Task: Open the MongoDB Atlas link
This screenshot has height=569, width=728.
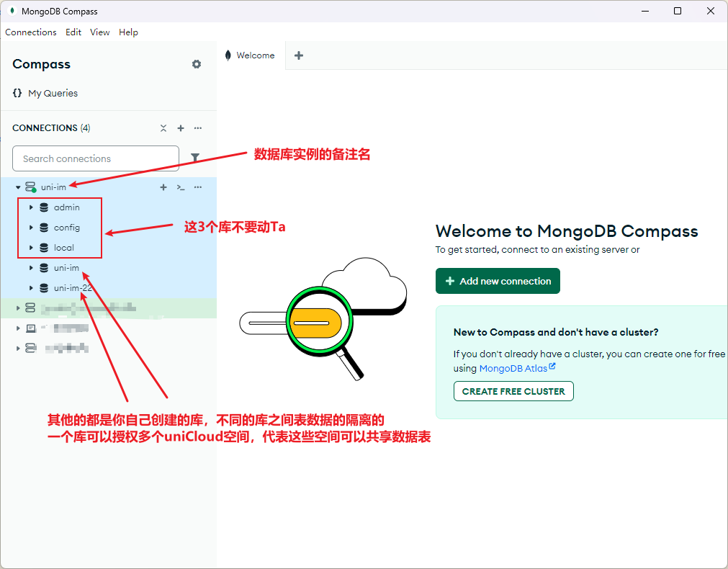Action: coord(513,368)
